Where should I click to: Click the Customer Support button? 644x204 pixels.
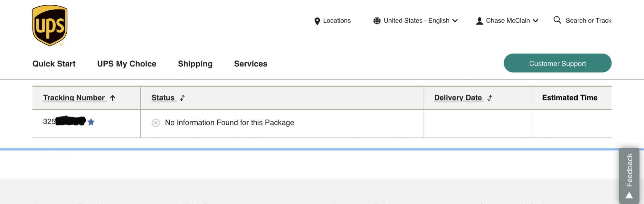coord(557,63)
